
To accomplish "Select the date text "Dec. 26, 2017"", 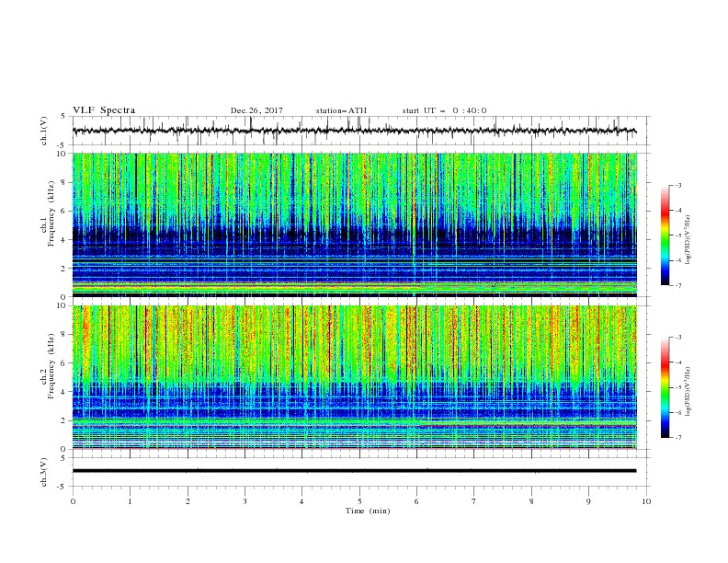I will 256,110.
